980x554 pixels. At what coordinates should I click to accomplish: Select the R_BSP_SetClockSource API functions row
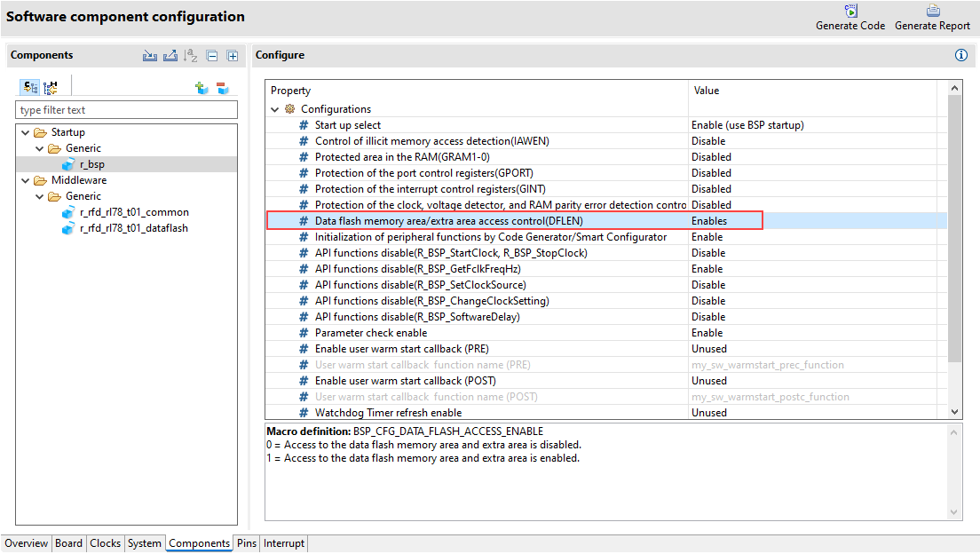pos(606,284)
